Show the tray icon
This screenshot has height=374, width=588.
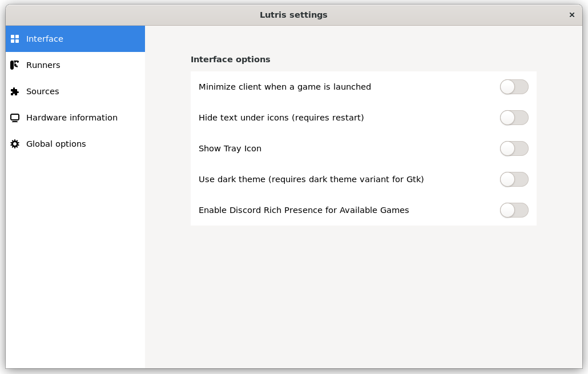514,148
